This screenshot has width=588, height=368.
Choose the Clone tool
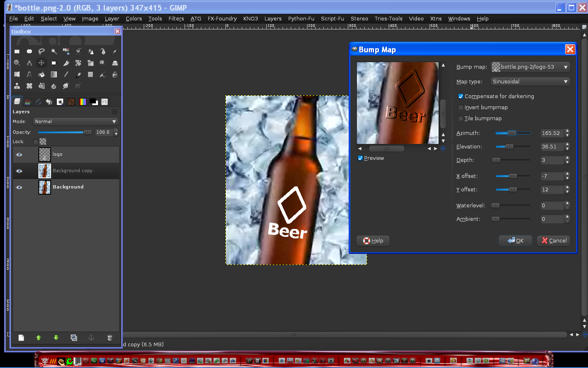click(17, 86)
